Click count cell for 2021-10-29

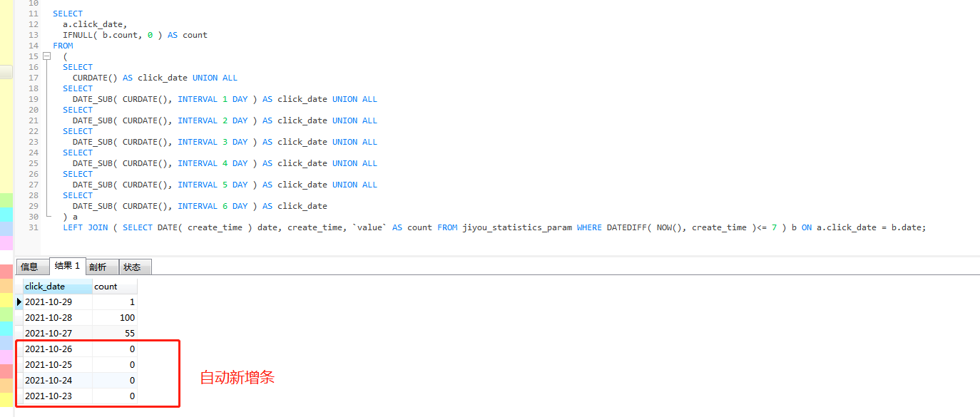[x=115, y=302]
